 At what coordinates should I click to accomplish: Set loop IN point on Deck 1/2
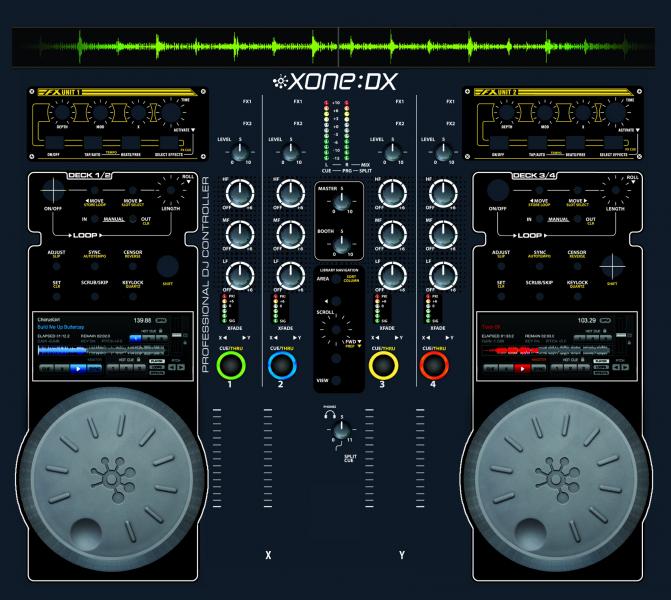95,219
